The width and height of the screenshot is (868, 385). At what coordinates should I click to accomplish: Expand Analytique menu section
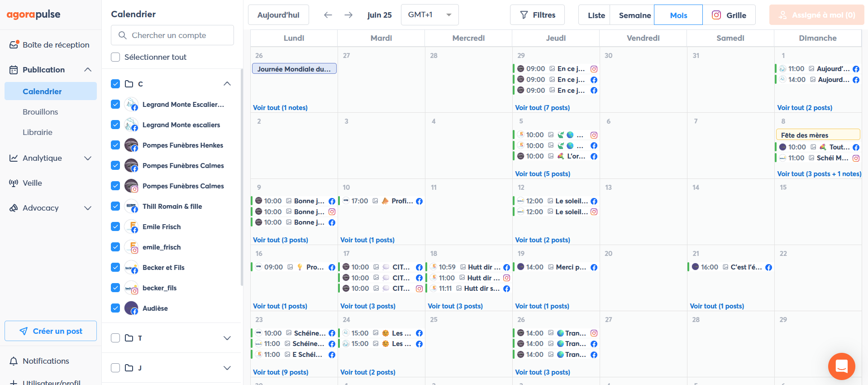[88, 158]
